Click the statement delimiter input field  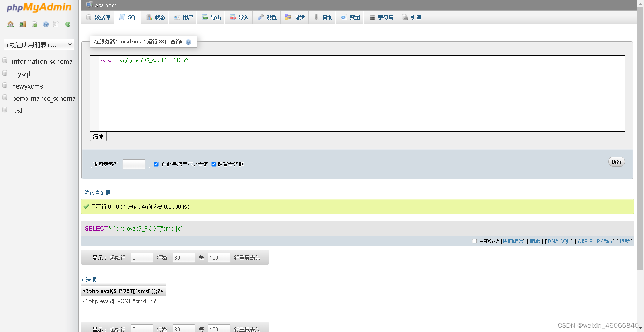134,164
